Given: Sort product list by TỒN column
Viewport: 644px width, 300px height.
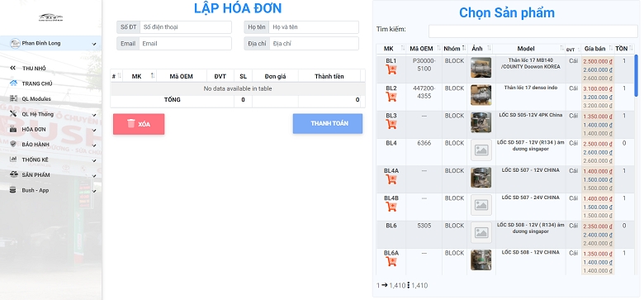Looking at the screenshot, I should tap(624, 49).
